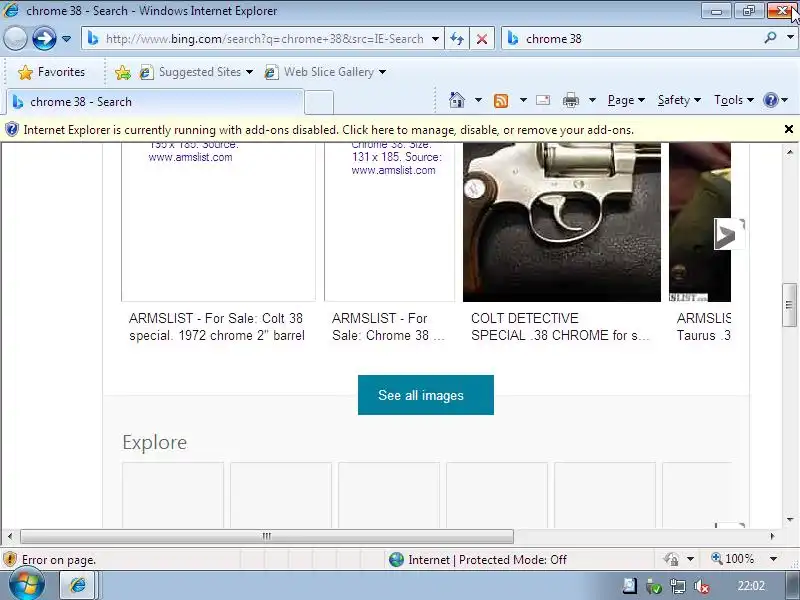Screen dimensions: 800x600
Task: Open the Tools menu
Action: [734, 100]
